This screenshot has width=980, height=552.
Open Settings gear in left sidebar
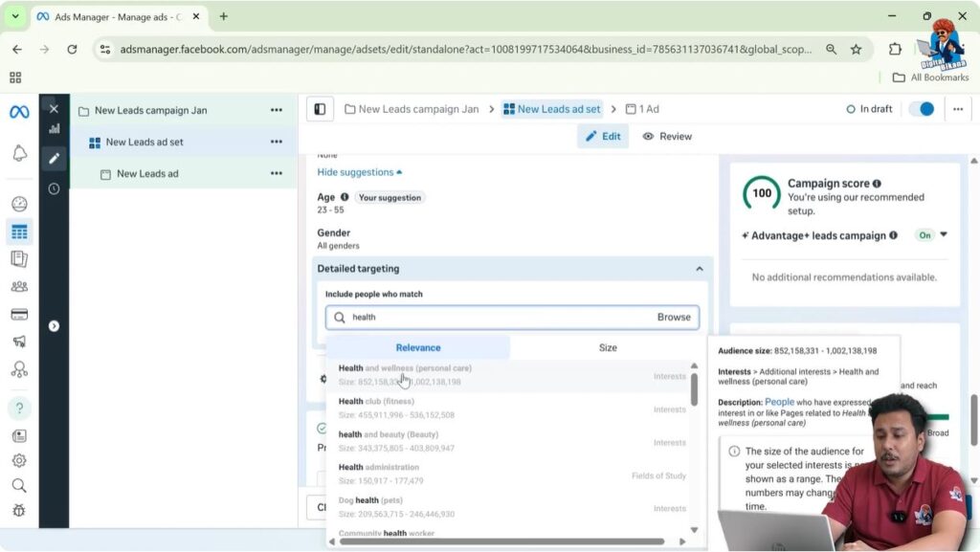(19, 460)
